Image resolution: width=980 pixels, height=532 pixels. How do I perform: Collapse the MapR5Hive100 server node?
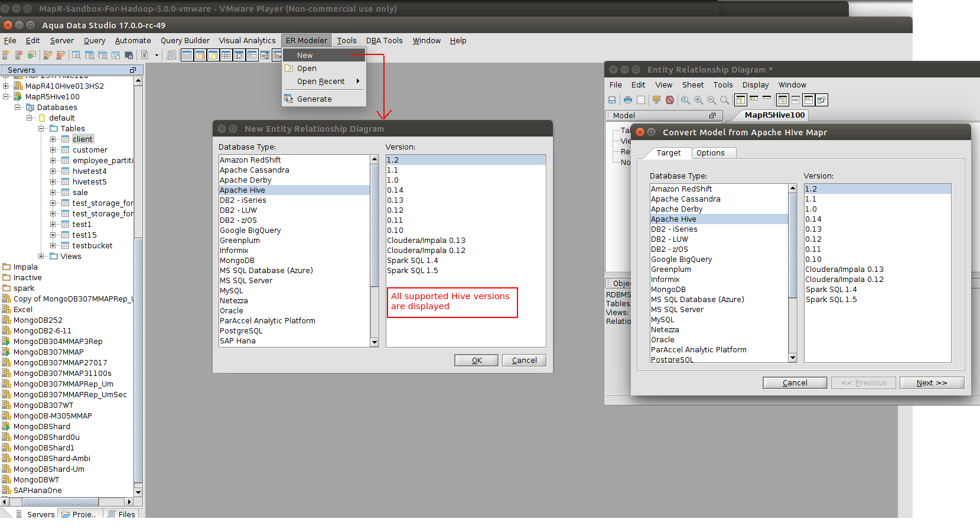coord(5,96)
